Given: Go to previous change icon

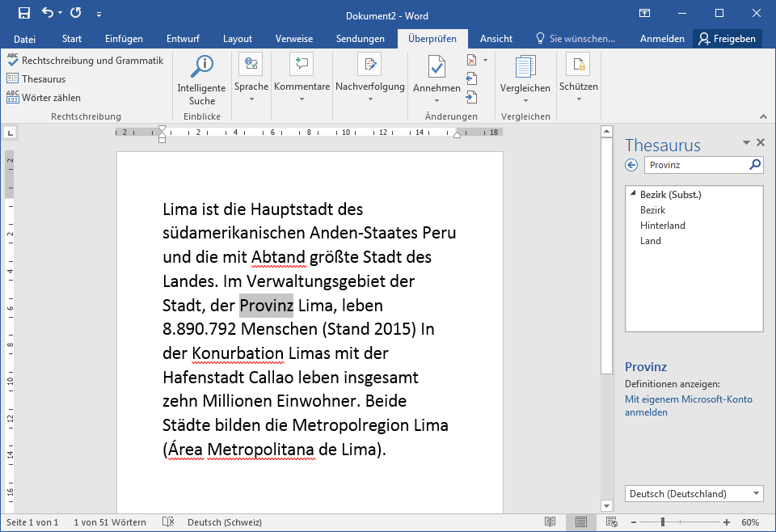Looking at the screenshot, I should point(471,78).
